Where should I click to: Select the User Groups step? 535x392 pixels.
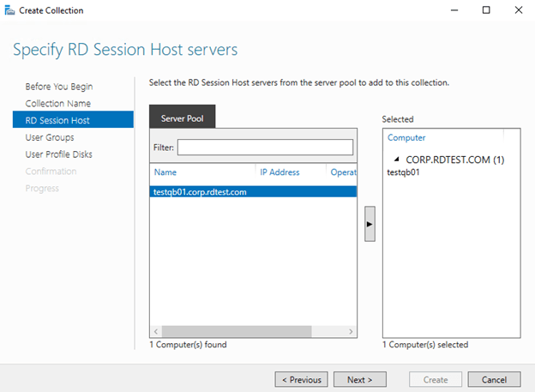(x=49, y=137)
